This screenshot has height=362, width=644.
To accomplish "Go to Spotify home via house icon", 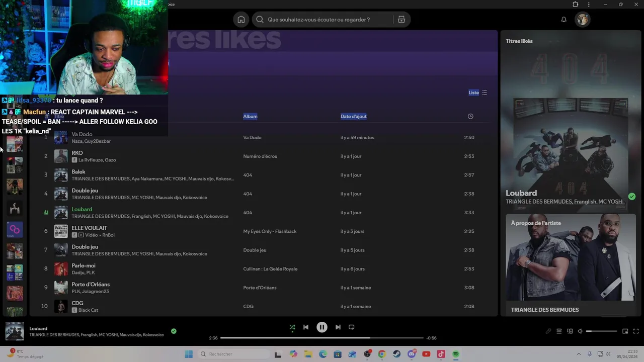I will (241, 20).
